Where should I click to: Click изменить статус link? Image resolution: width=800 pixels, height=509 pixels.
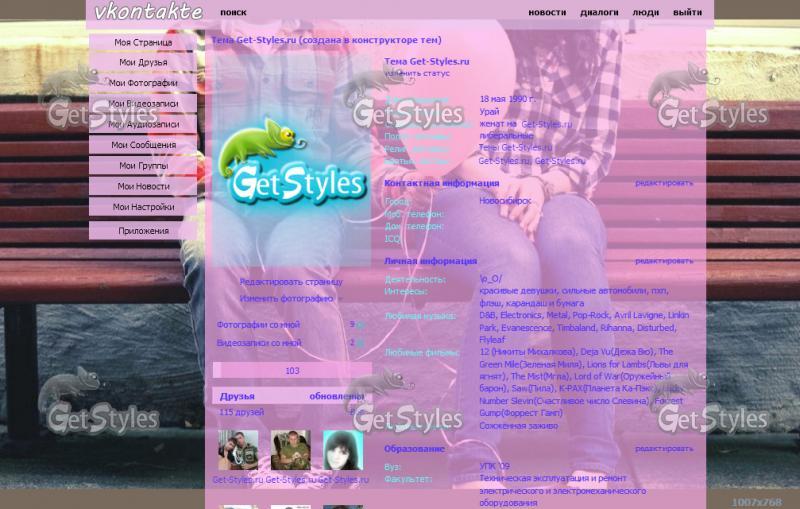(417, 73)
